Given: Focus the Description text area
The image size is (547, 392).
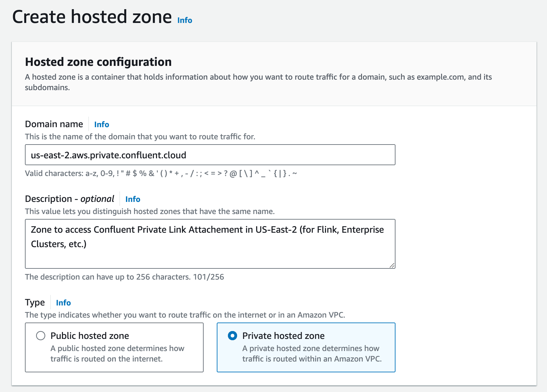Looking at the screenshot, I should [210, 244].
